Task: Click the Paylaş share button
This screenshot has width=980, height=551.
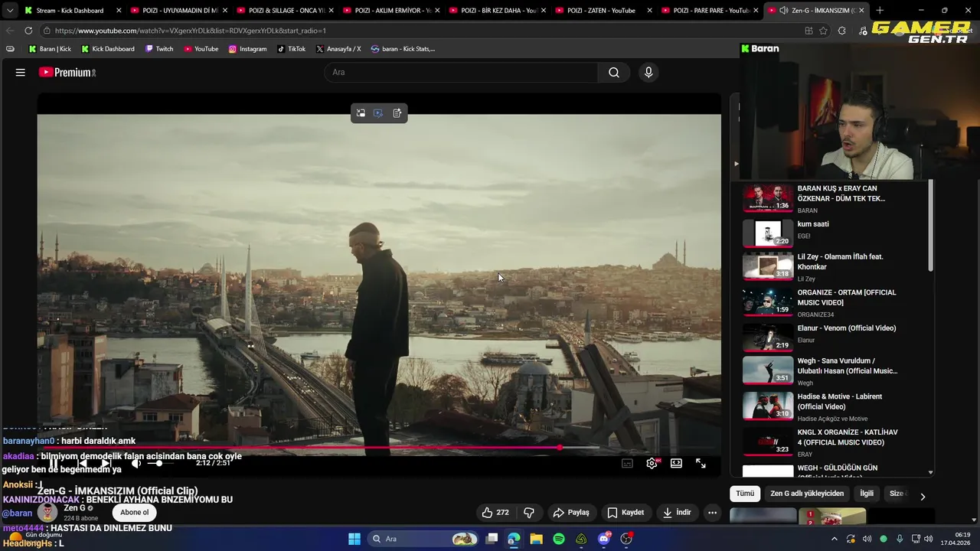Action: pyautogui.click(x=571, y=513)
